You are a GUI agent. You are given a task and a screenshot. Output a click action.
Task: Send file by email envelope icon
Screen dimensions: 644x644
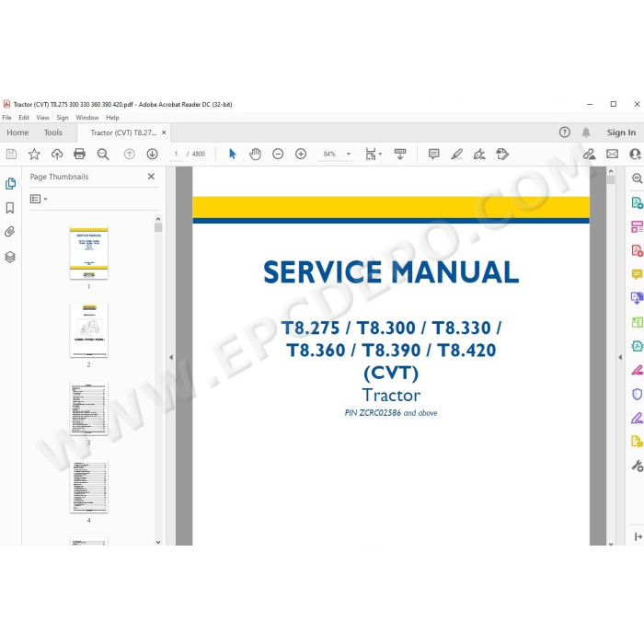[x=613, y=154]
